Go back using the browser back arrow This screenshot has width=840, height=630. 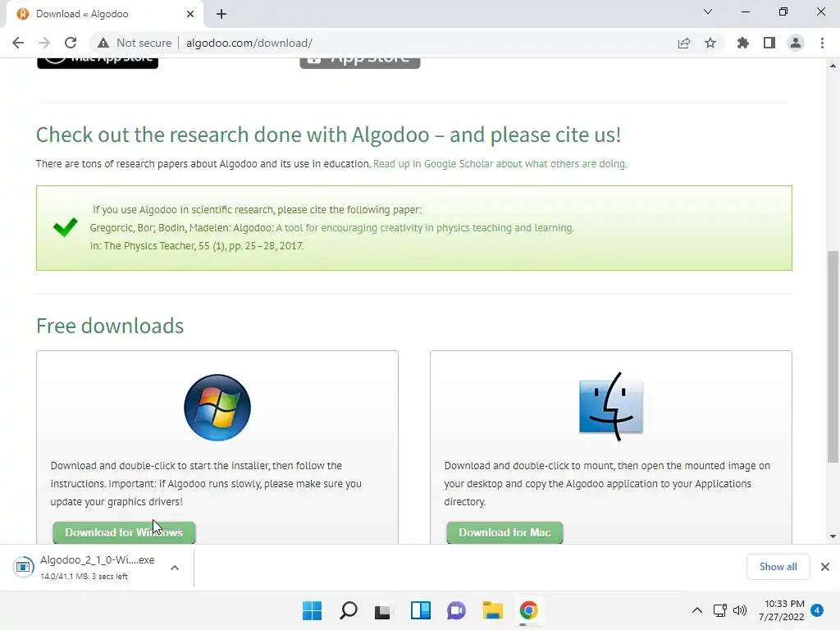coord(18,43)
